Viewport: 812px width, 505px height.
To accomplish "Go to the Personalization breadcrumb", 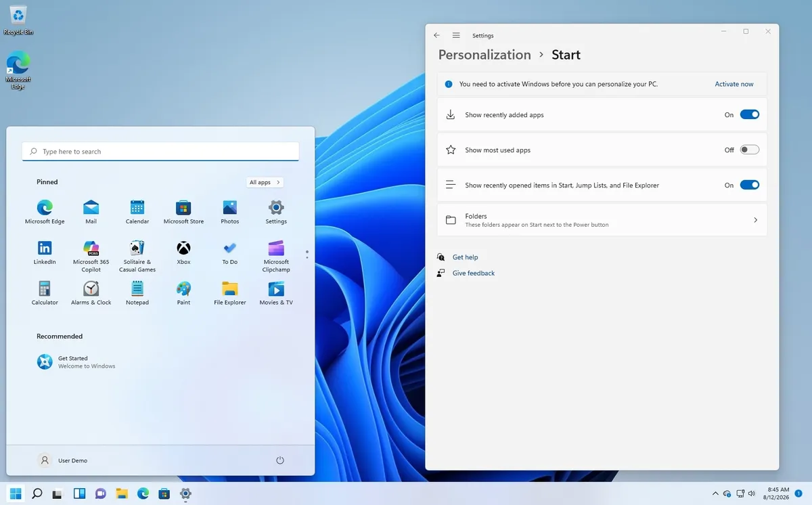I will point(484,55).
